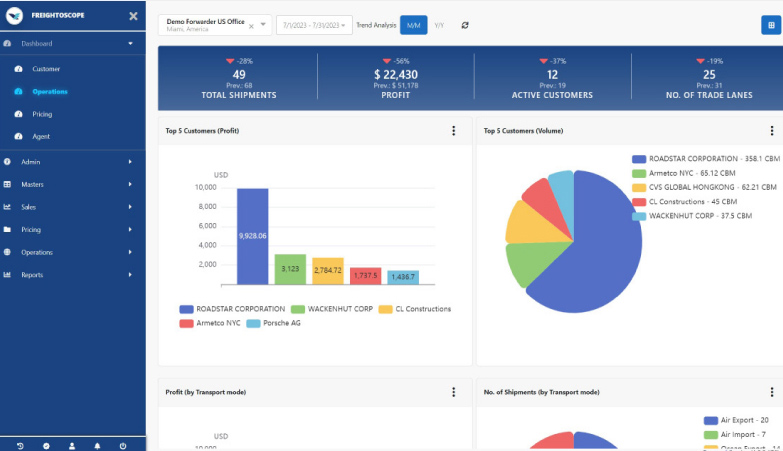Refresh the dashboard data

(x=465, y=25)
